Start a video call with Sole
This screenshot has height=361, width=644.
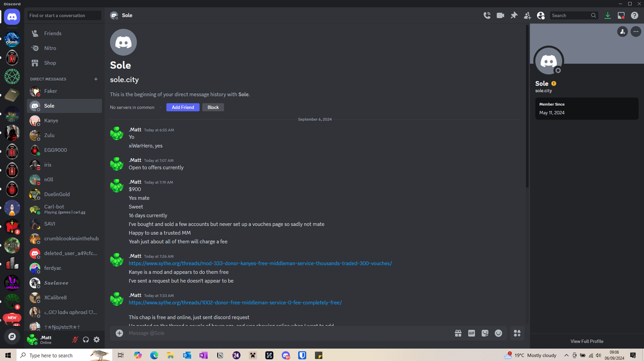(500, 16)
